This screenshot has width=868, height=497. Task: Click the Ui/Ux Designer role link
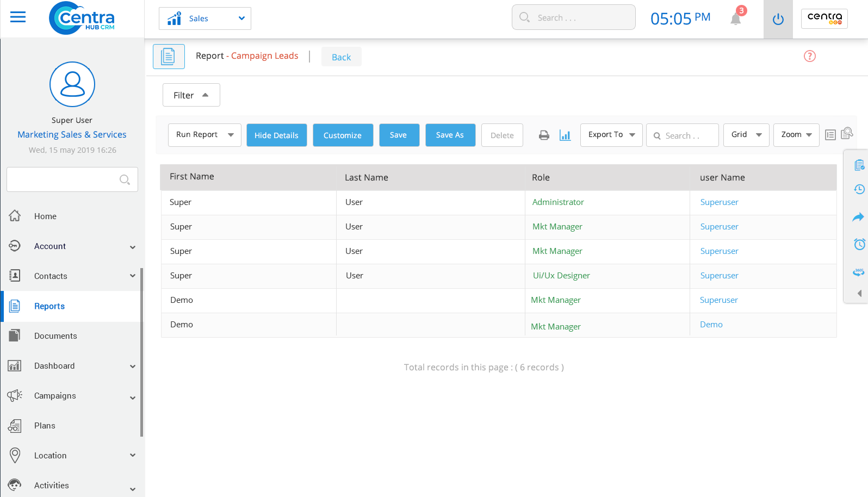point(561,275)
